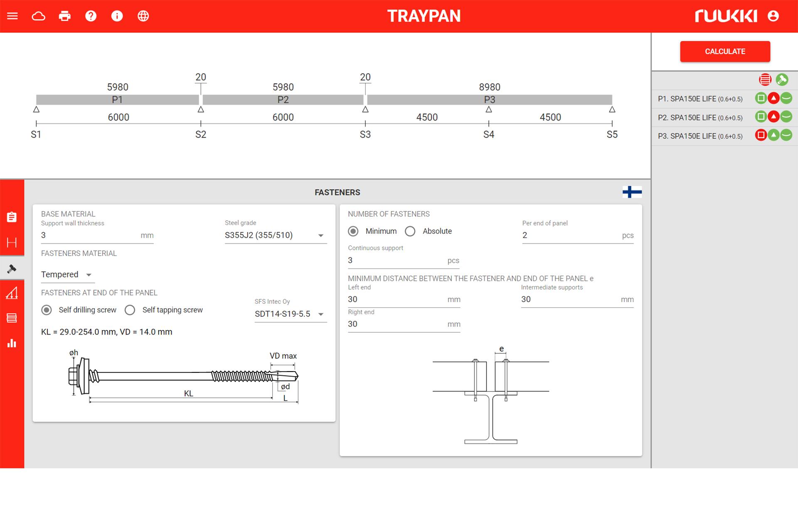Click support label S2
Screen dimensions: 798x532
pyautogui.click(x=201, y=135)
